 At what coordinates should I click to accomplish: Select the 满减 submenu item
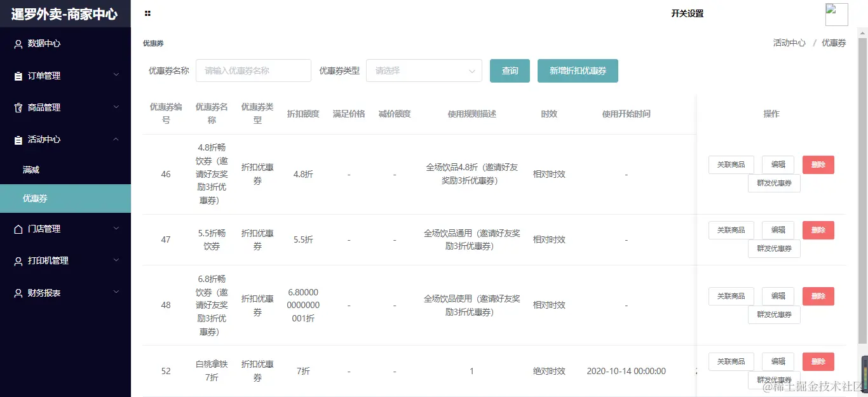tap(65, 170)
